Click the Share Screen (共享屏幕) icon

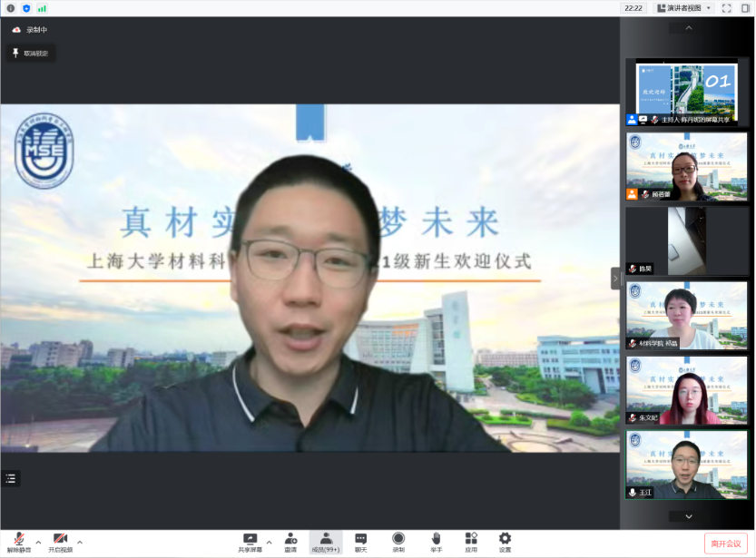[250, 539]
